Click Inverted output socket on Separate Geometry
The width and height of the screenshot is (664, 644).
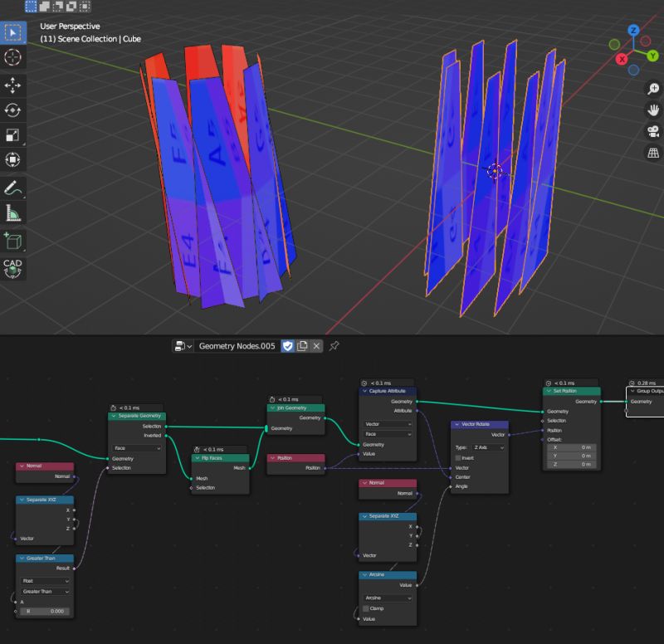(x=166, y=435)
